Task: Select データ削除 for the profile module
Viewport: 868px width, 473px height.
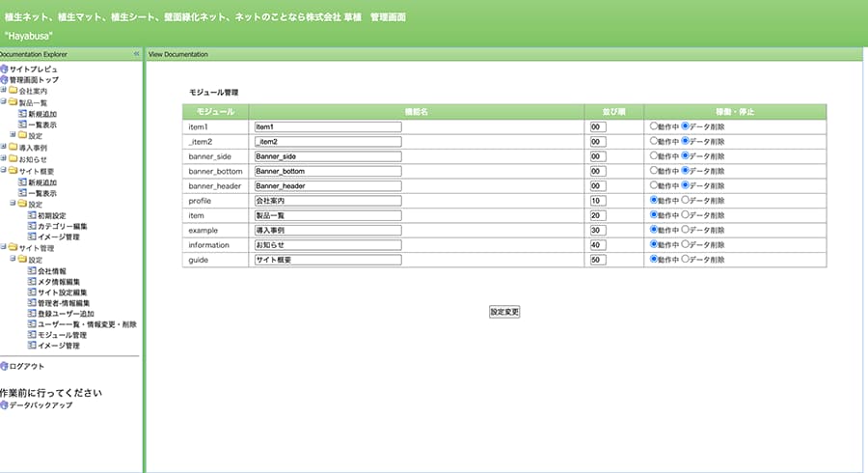Action: coord(686,200)
